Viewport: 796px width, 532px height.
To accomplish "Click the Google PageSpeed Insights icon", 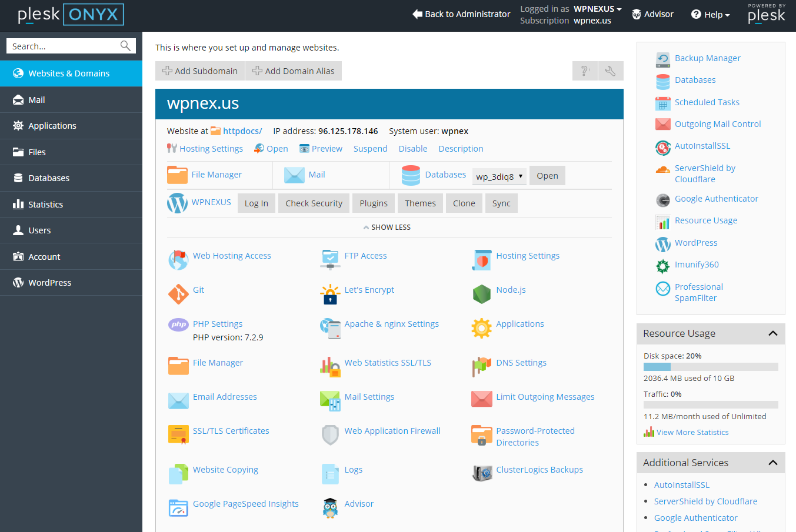I will coord(178,508).
